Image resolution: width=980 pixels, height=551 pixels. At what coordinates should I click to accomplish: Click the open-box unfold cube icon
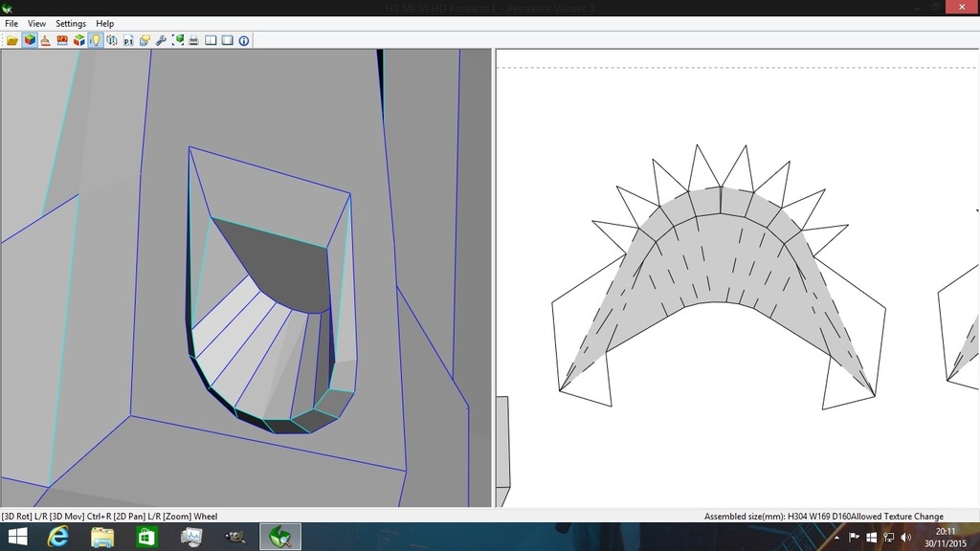78,40
